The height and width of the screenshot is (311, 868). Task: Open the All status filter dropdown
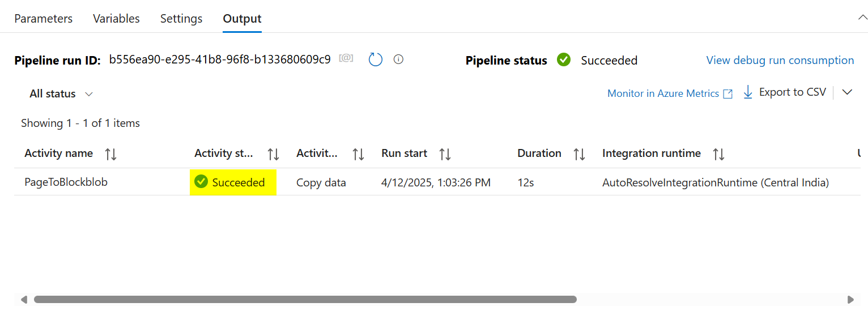pyautogui.click(x=61, y=94)
